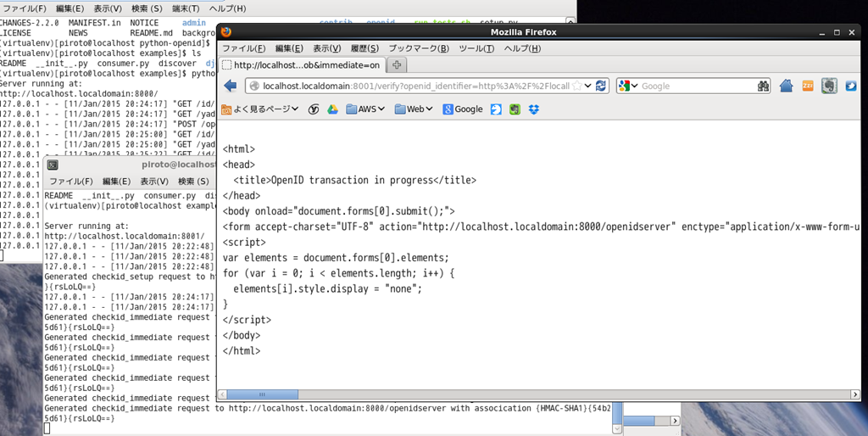
Task: Click the reload page icon
Action: click(x=602, y=86)
